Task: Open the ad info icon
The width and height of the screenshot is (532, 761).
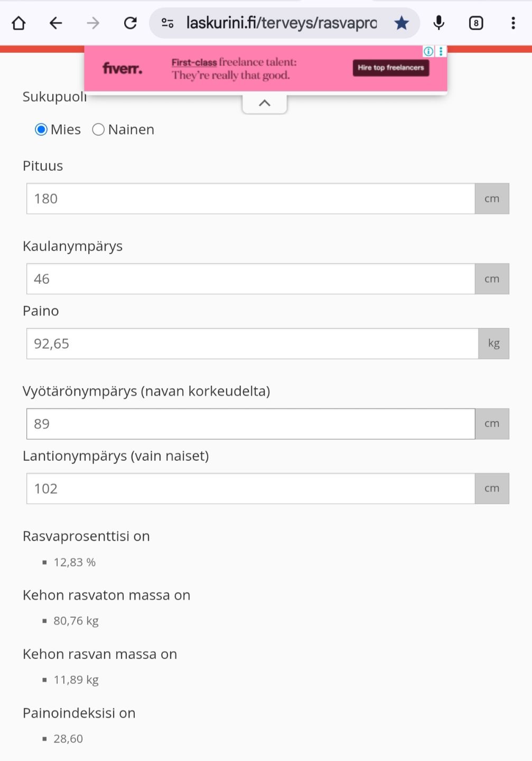Action: 428,51
